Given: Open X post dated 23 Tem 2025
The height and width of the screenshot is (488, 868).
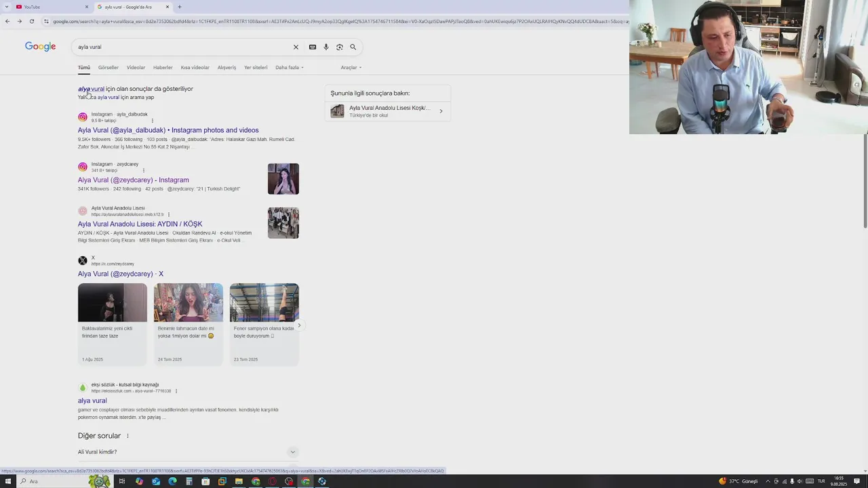Looking at the screenshot, I should click(x=264, y=325).
